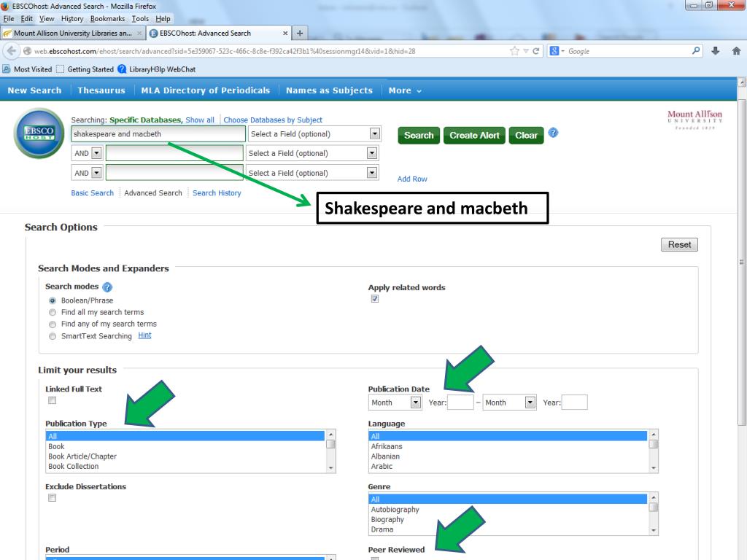The image size is (747, 560).
Task: Click the help icon next to the Clear button
Action: click(x=553, y=133)
